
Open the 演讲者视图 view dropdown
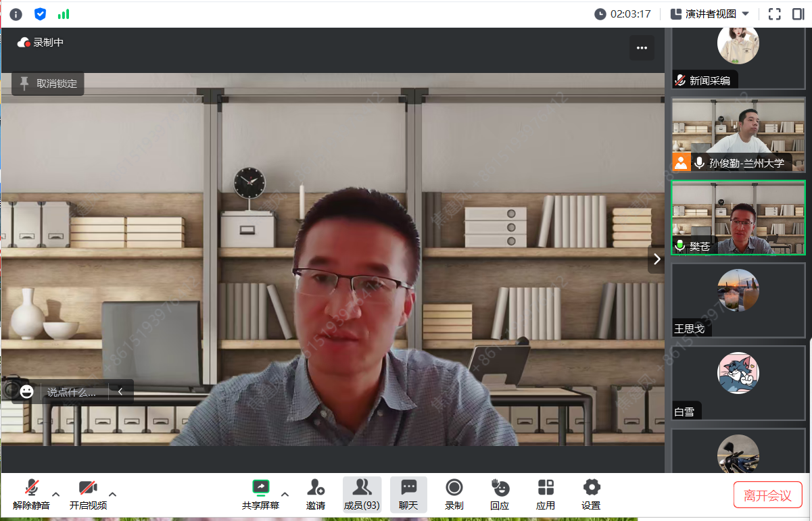point(710,14)
